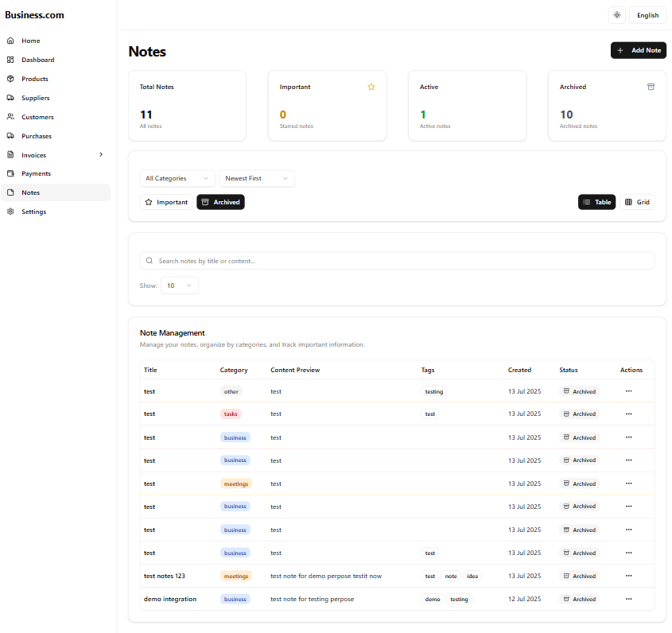Click the Archived status badge of 'test notes 123'
The width and height of the screenshot is (672, 633).
579,576
